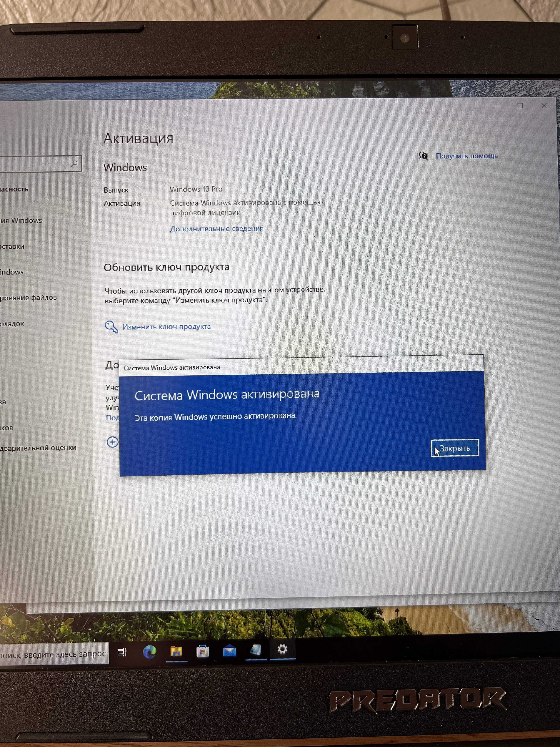Click the key icon beside Изменить ключ продукта
560x747 pixels.
[111, 327]
